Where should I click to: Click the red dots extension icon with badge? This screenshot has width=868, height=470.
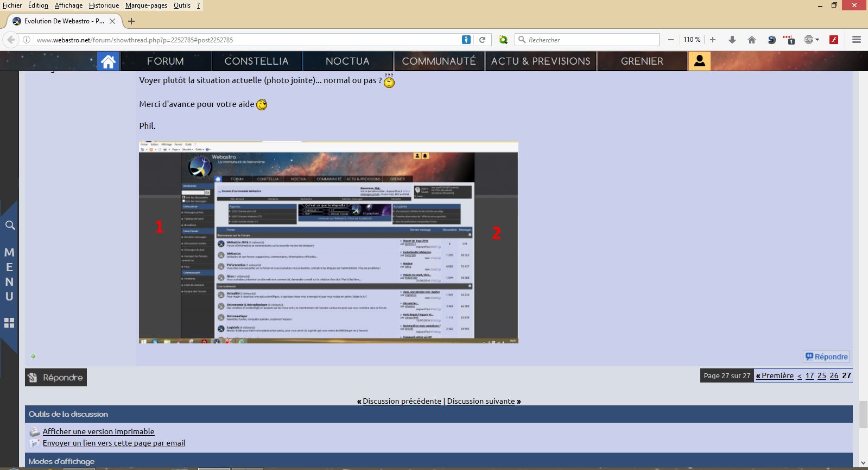click(789, 40)
